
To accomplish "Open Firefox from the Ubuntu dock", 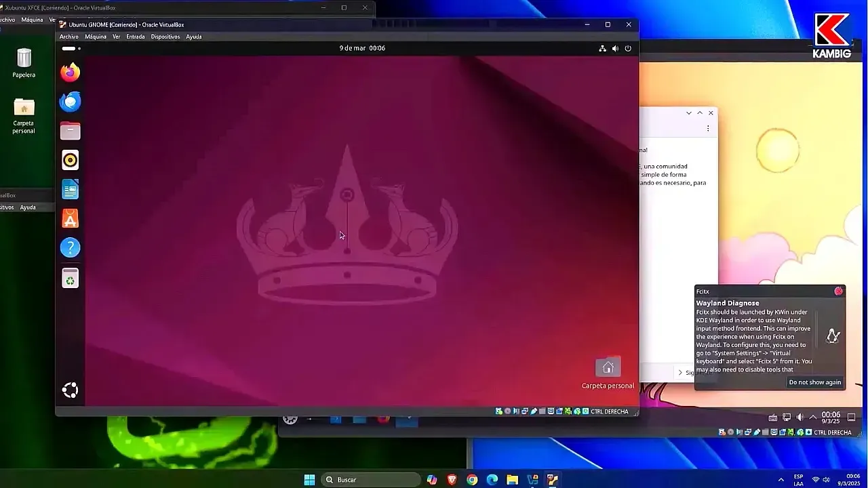I will [x=71, y=72].
